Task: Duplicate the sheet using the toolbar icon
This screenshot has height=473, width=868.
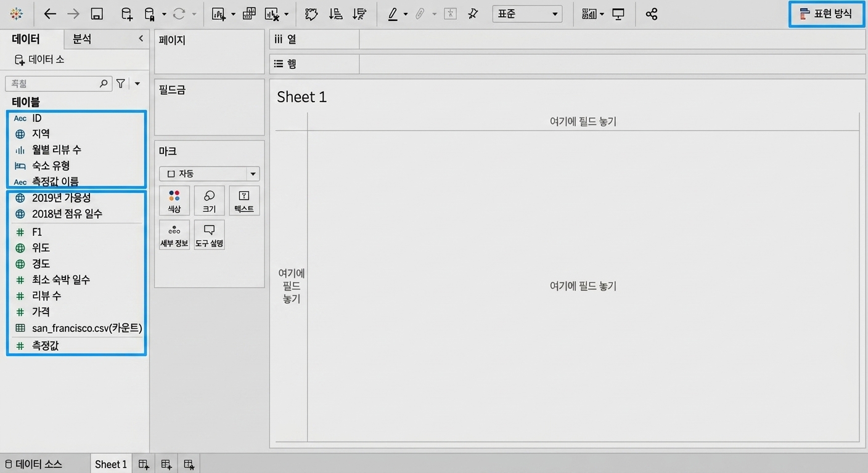Action: pyautogui.click(x=249, y=14)
